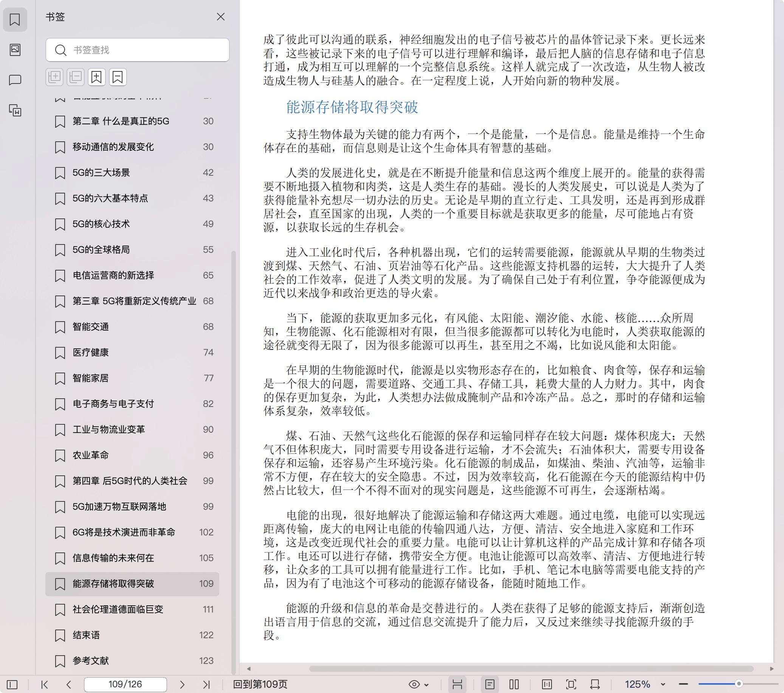Add a new bookmark with the plus bookmark icon
This screenshot has height=693, width=784.
coord(96,77)
